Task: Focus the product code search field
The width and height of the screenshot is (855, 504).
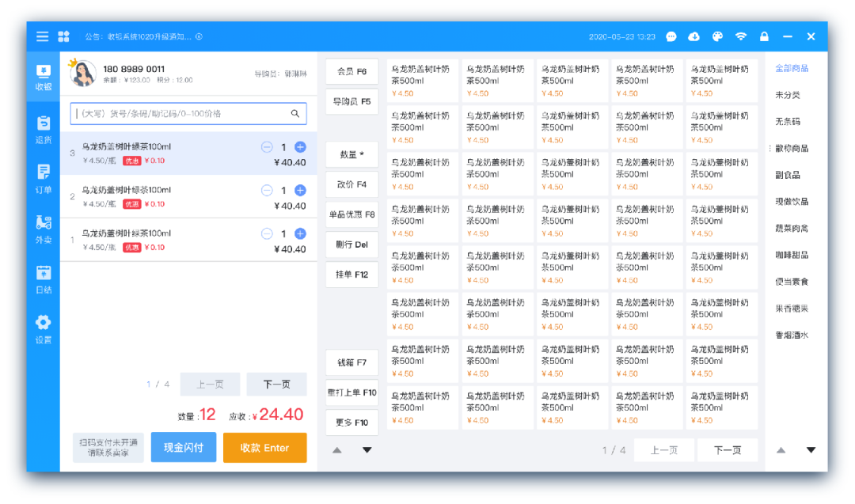Action: click(178, 114)
